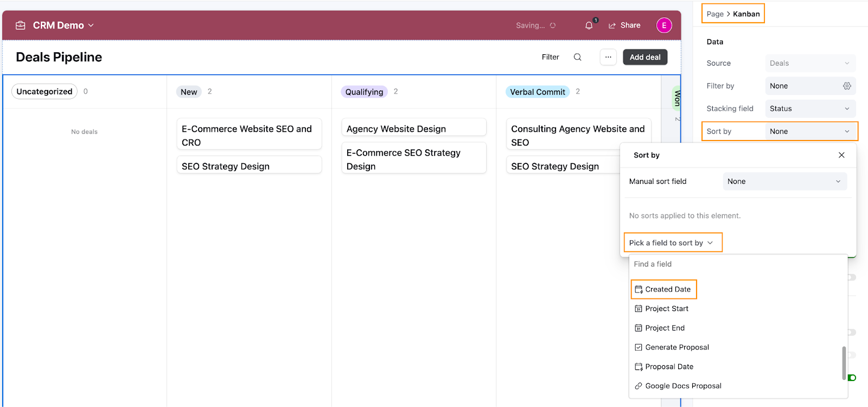
Task: Click the Qualifying column label
Action: [364, 92]
